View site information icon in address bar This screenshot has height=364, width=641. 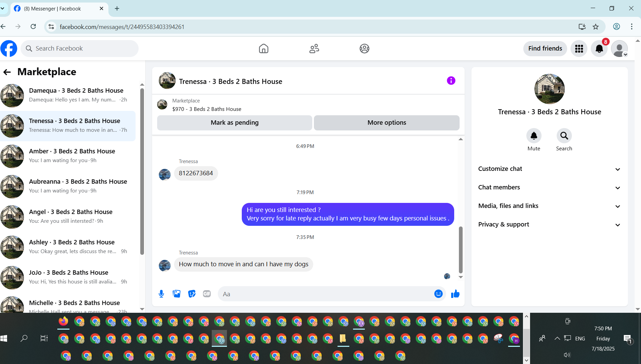(x=51, y=27)
